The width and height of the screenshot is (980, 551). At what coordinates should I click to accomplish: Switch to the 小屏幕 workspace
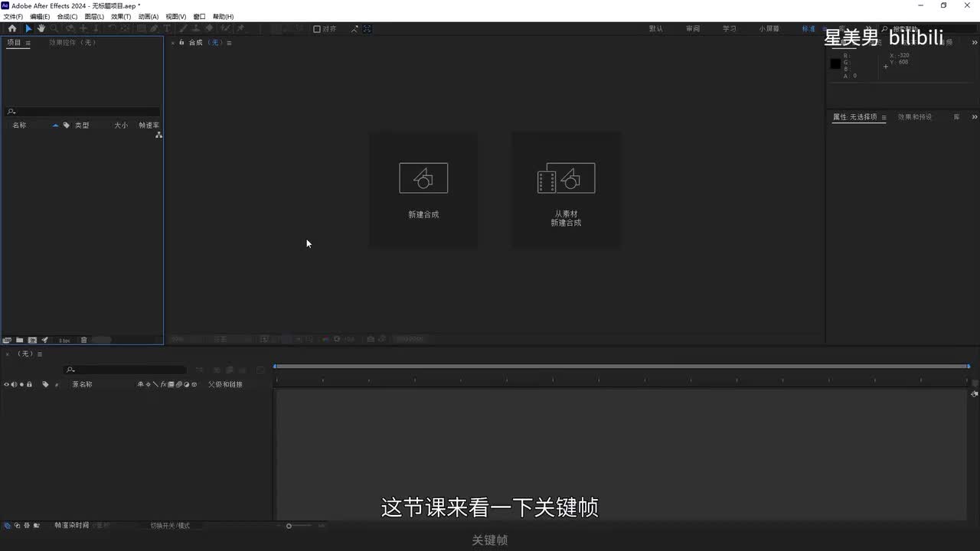(769, 29)
